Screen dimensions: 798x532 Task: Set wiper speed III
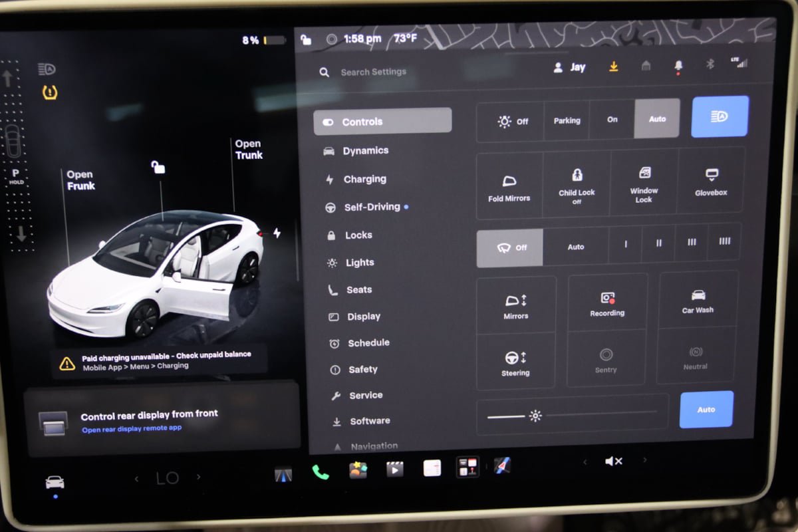point(692,242)
